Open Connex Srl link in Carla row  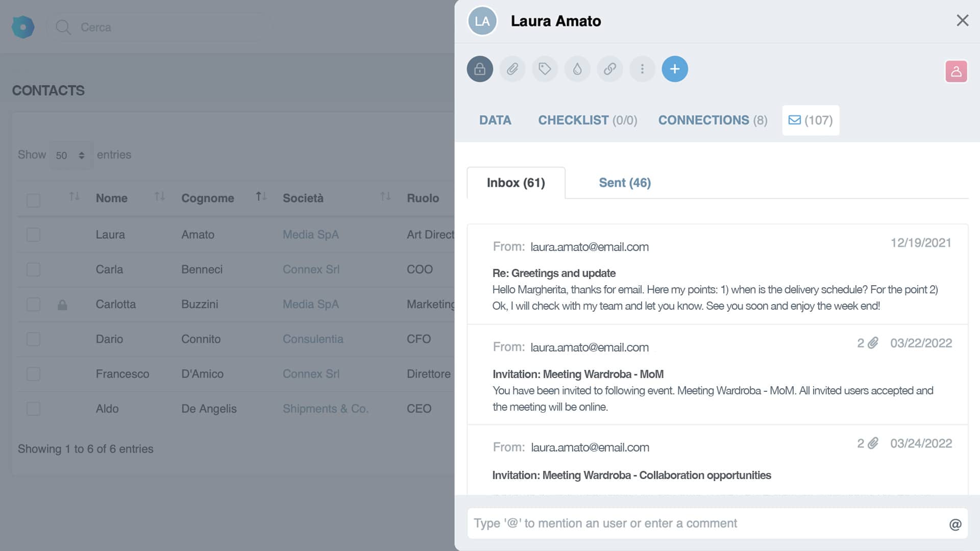click(x=311, y=269)
